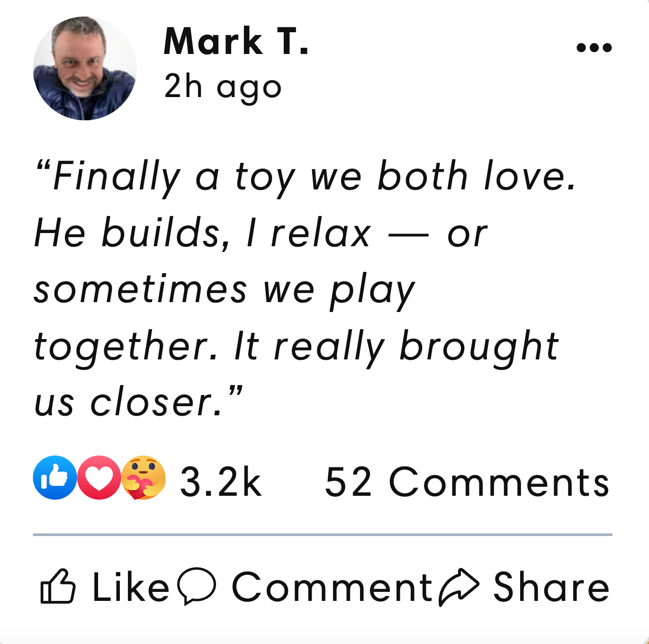Select the blue thumbs-up reaction icon

click(55, 477)
